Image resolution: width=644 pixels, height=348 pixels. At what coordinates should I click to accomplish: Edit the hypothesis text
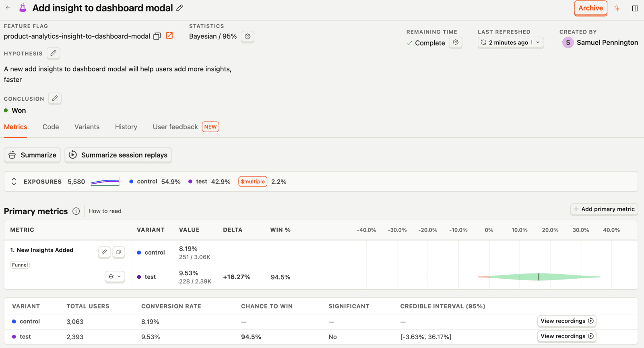pos(53,53)
